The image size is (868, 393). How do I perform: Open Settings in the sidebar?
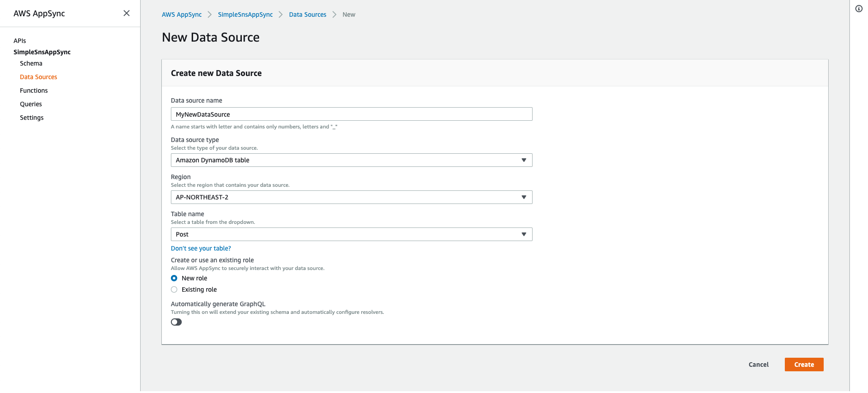[x=32, y=118]
